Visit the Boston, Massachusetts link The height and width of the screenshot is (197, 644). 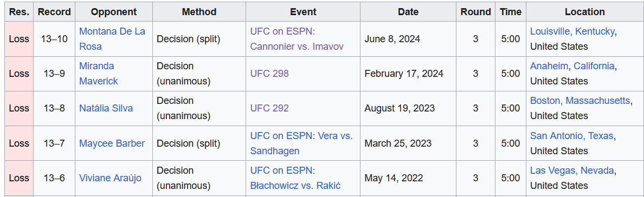pos(580,101)
